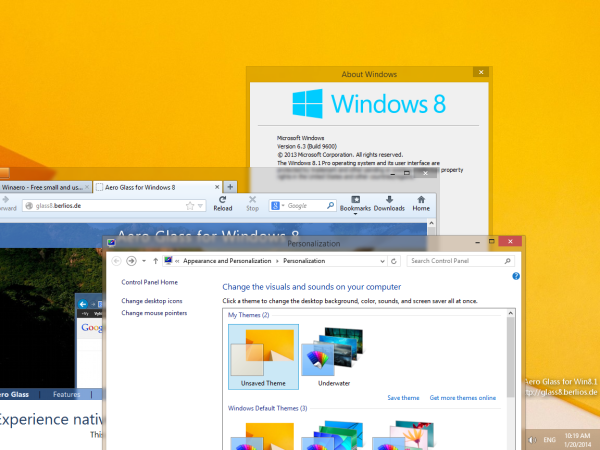Click the volume icon in system tray
Screen dimensions: 600x450
(x=532, y=440)
